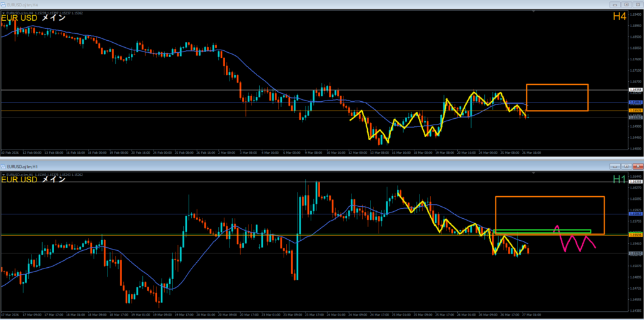This screenshot has height=320, width=644.
Task: Open the dropdown arrow before EURUSD.oj1m,H1 info
Action: (3, 175)
